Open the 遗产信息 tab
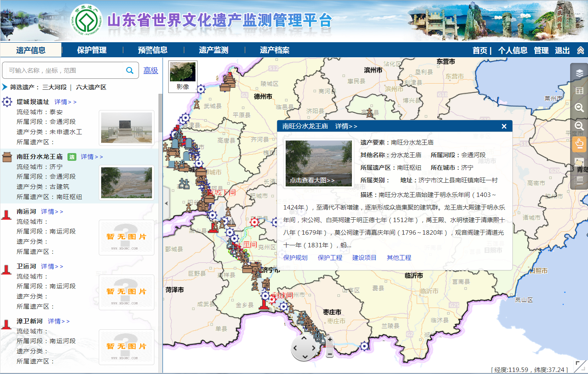588x374 pixels. point(31,50)
